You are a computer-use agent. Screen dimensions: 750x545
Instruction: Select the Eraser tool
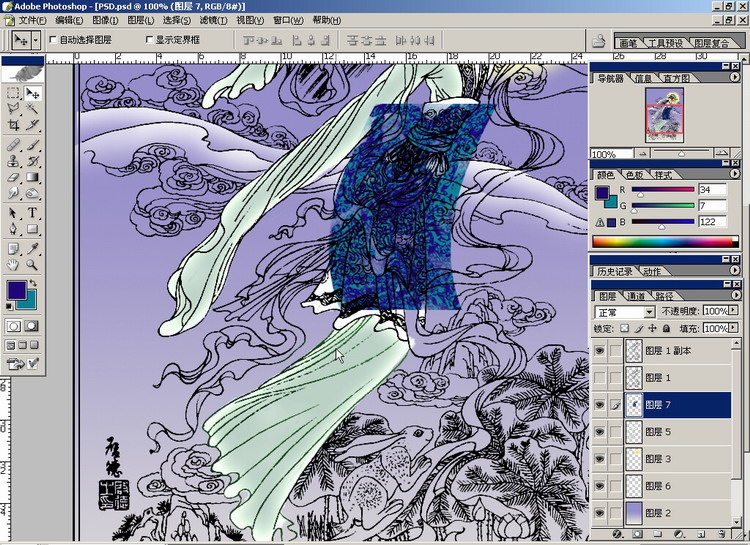13,177
